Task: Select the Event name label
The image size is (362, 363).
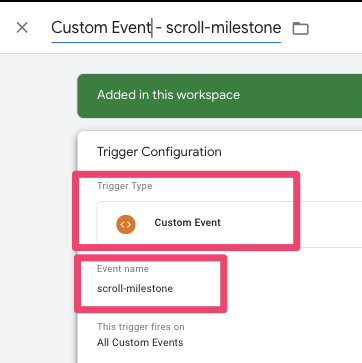Action: [123, 269]
